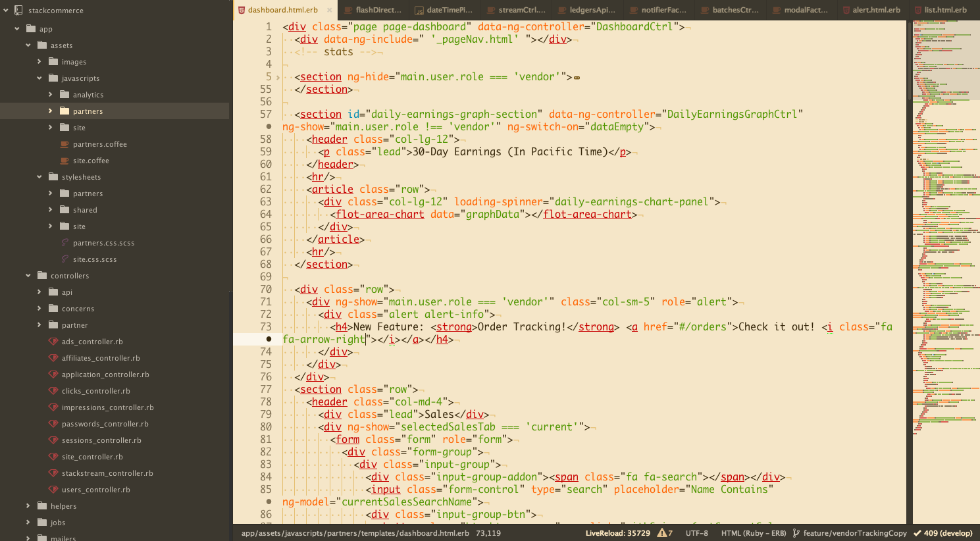Expand the helpers folder arrow
This screenshot has height=541, width=980.
pyautogui.click(x=28, y=506)
